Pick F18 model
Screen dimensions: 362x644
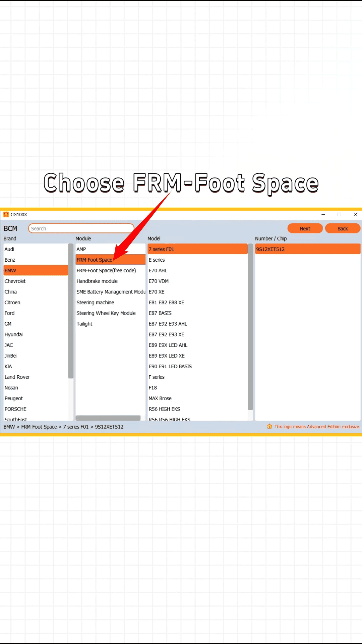point(197,388)
